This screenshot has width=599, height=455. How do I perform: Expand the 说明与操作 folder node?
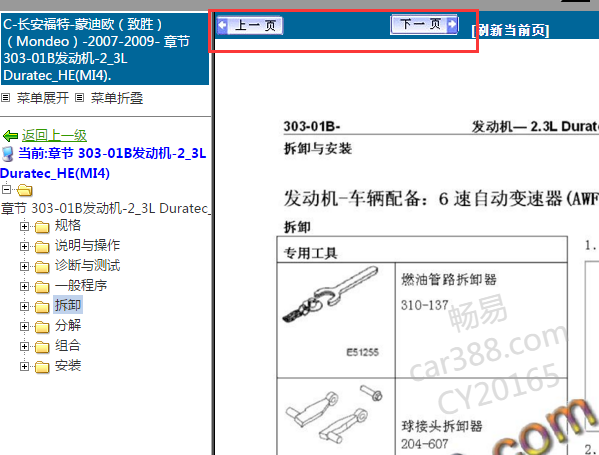coord(24,246)
